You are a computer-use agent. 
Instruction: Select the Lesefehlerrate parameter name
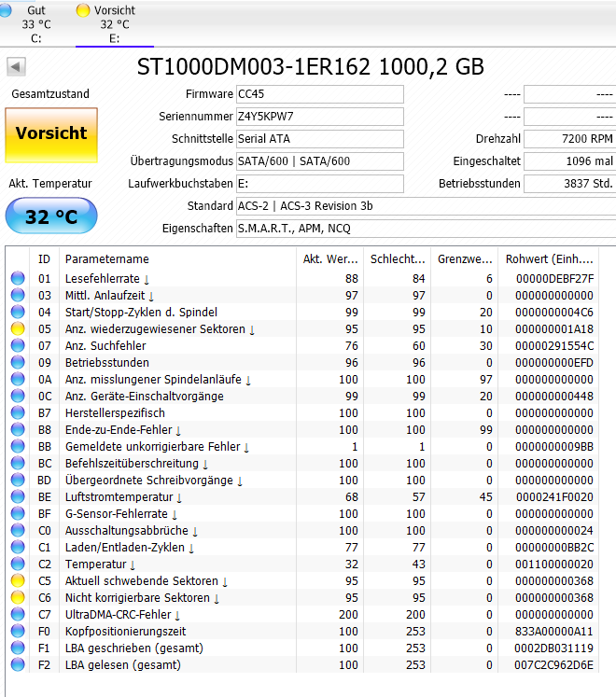(103, 279)
